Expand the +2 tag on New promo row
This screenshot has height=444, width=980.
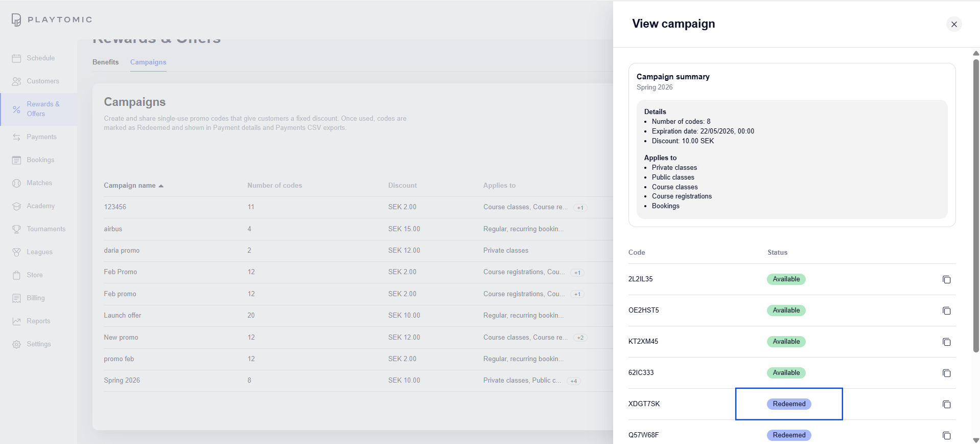coord(580,338)
